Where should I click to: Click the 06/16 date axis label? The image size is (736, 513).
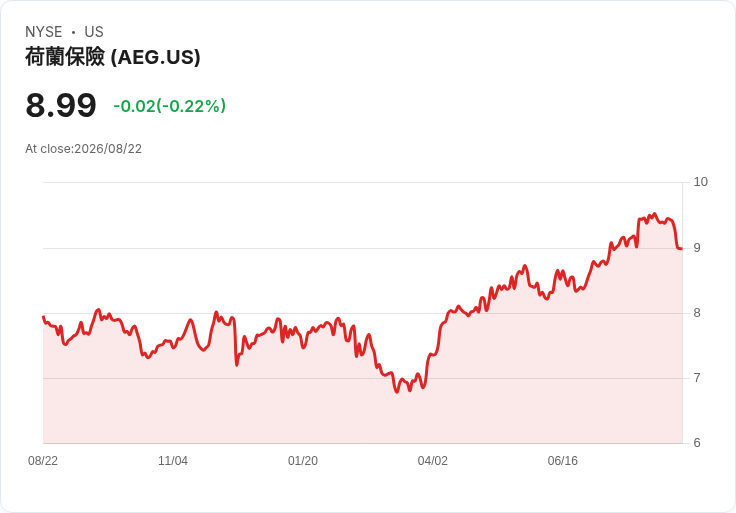click(562, 461)
